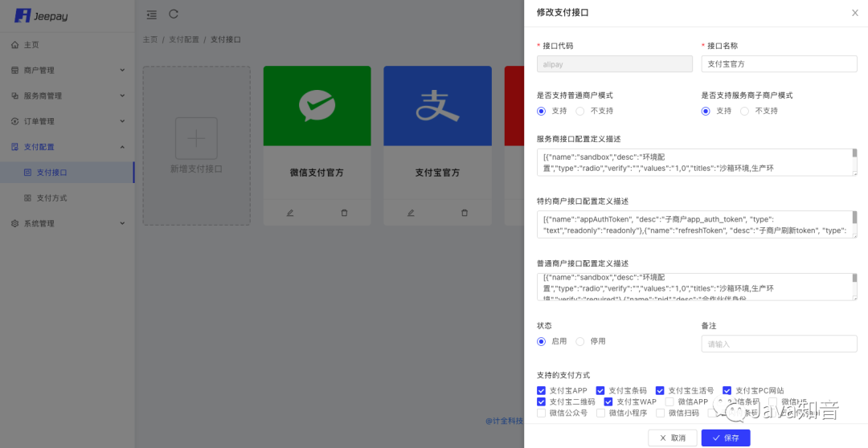The width and height of the screenshot is (868, 448).
Task: Click the 取消 button
Action: (x=673, y=438)
